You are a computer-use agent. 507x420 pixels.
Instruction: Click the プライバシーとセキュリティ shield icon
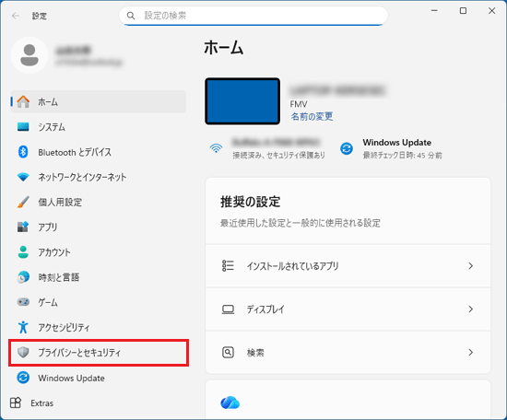coord(23,352)
